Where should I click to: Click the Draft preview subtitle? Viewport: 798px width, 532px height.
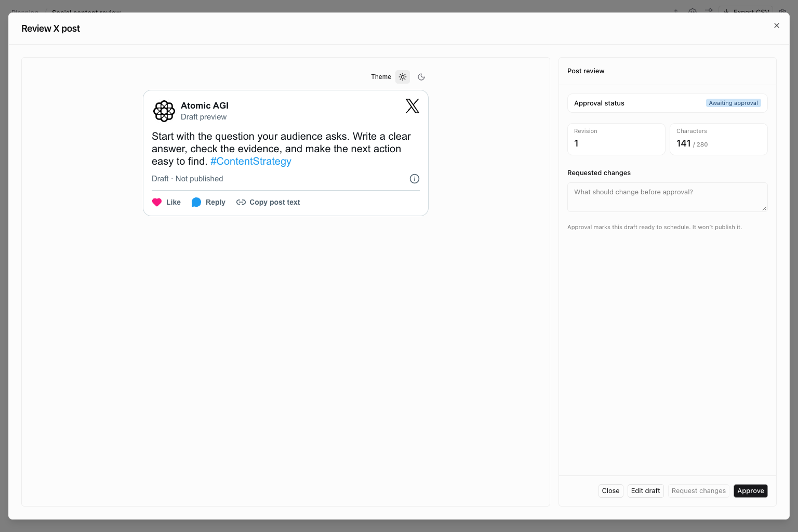coord(204,117)
